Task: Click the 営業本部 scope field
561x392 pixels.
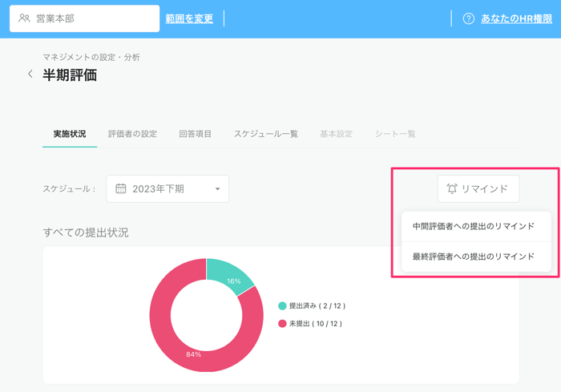Action: (84, 18)
